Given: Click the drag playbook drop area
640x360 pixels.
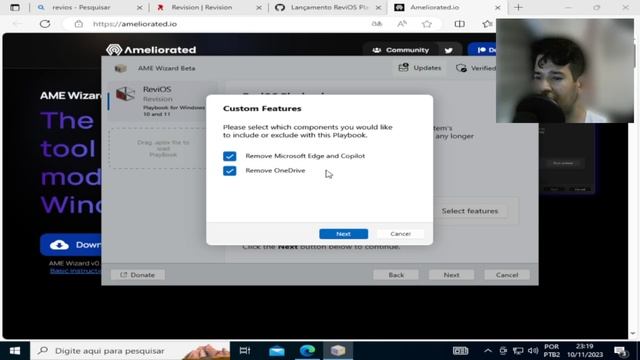Looking at the screenshot, I should click(162, 148).
